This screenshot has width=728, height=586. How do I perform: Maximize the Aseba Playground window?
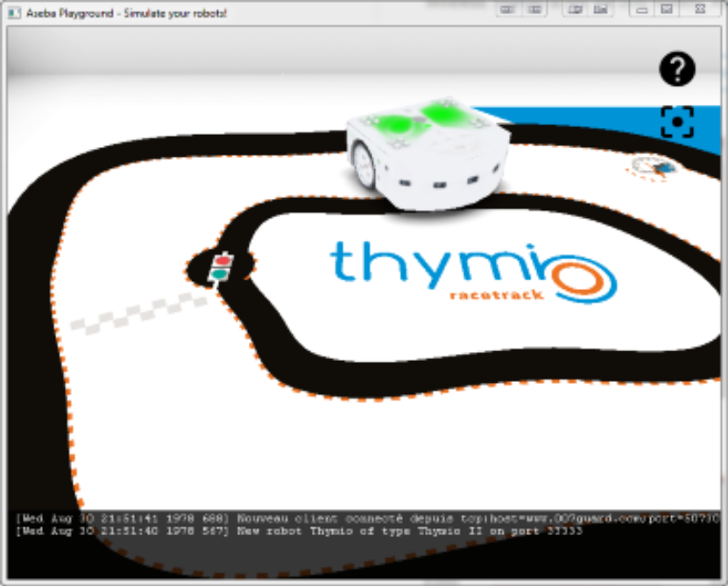tap(667, 10)
